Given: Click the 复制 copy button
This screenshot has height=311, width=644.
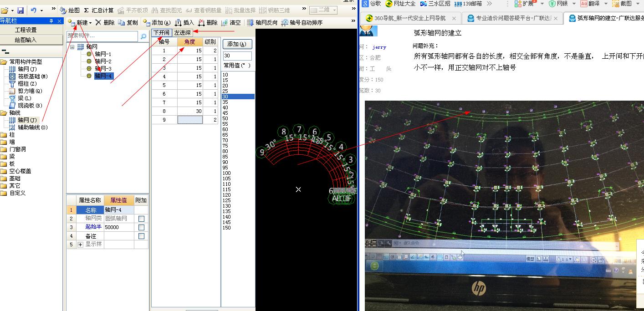Looking at the screenshot, I should click(x=128, y=22).
